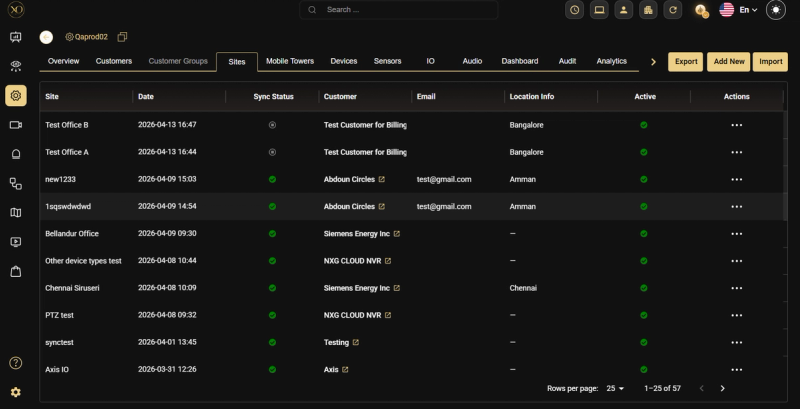Click the Export button
800x409 pixels.
(x=686, y=62)
